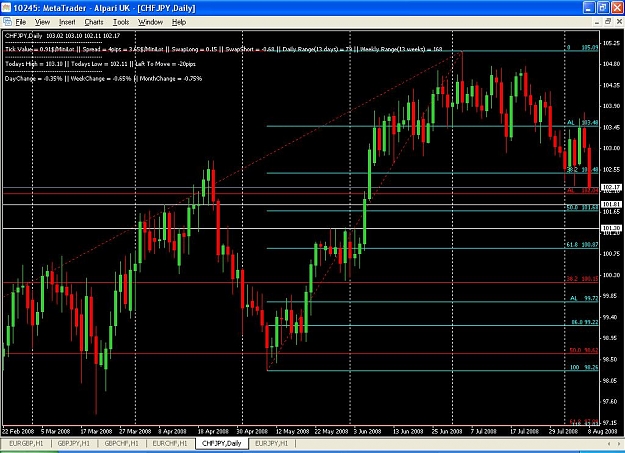The height and width of the screenshot is (453, 625).
Task: Switch to the GBPJPY,H1 chart tab
Action: pyautogui.click(x=73, y=443)
